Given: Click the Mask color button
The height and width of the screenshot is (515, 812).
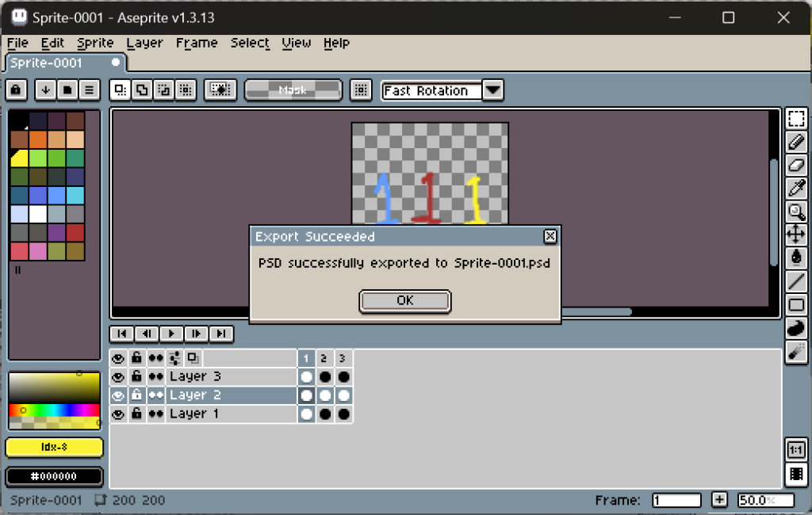Looking at the screenshot, I should click(293, 90).
